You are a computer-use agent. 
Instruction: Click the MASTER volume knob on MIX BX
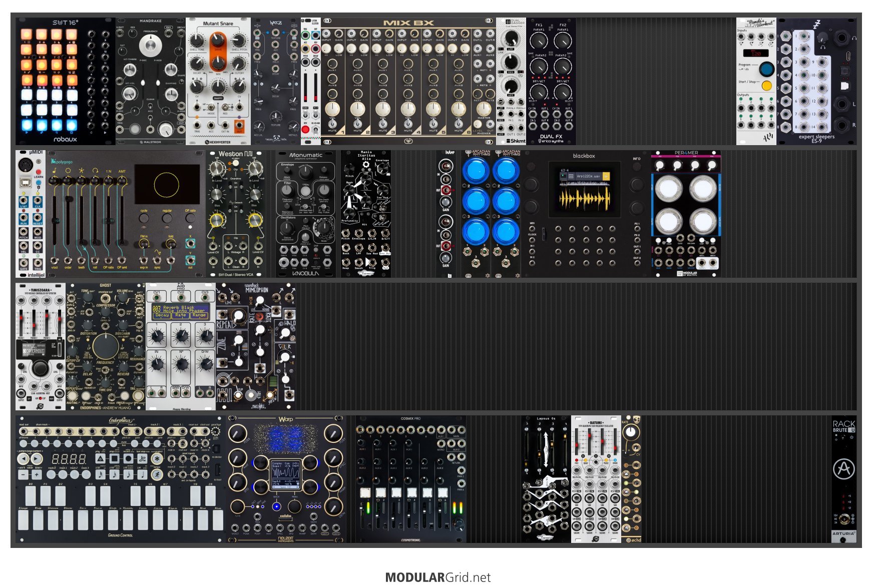tap(484, 109)
